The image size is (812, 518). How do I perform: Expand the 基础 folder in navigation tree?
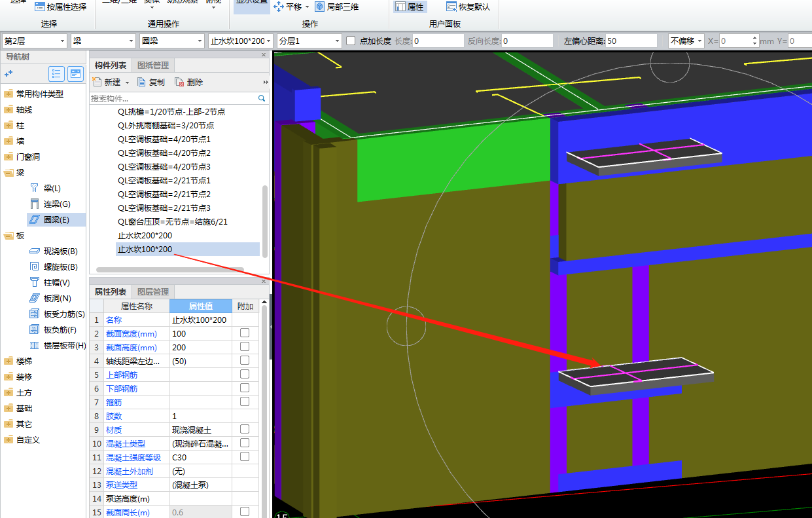tap(9, 408)
